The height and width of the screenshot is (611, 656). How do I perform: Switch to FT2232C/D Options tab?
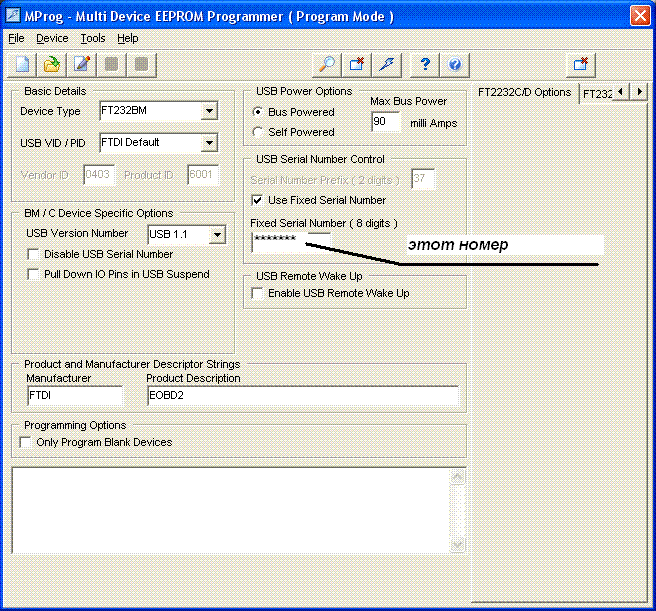[x=525, y=92]
